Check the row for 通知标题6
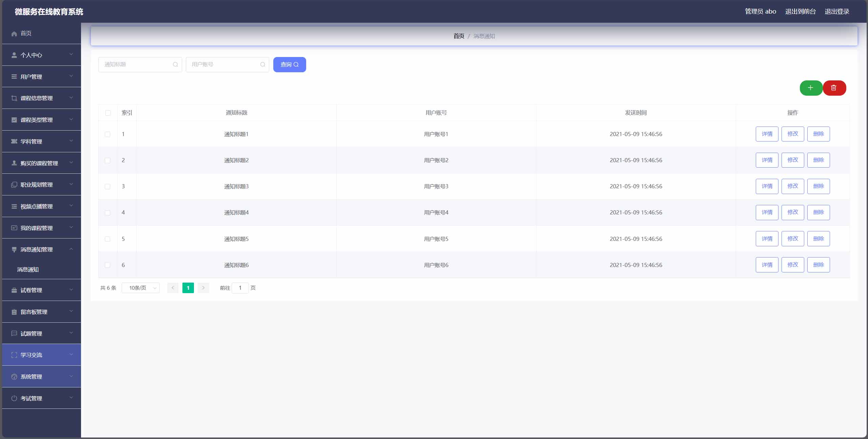 pyautogui.click(x=107, y=265)
